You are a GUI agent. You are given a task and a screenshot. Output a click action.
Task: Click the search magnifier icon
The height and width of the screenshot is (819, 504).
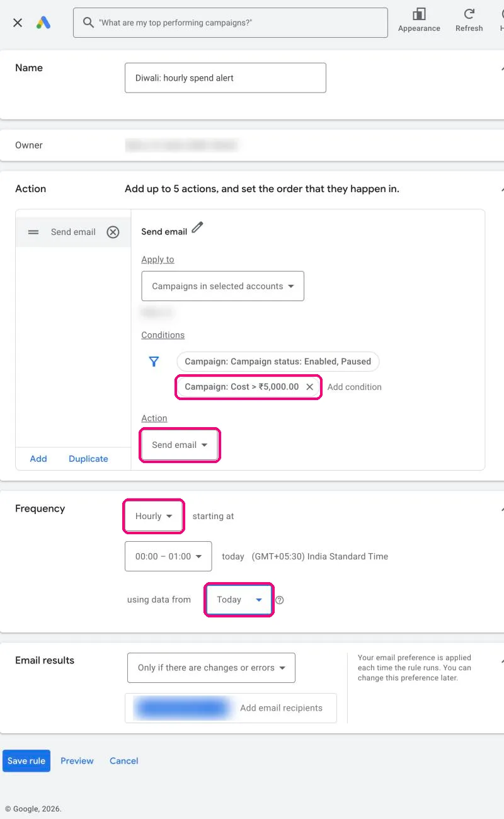89,23
